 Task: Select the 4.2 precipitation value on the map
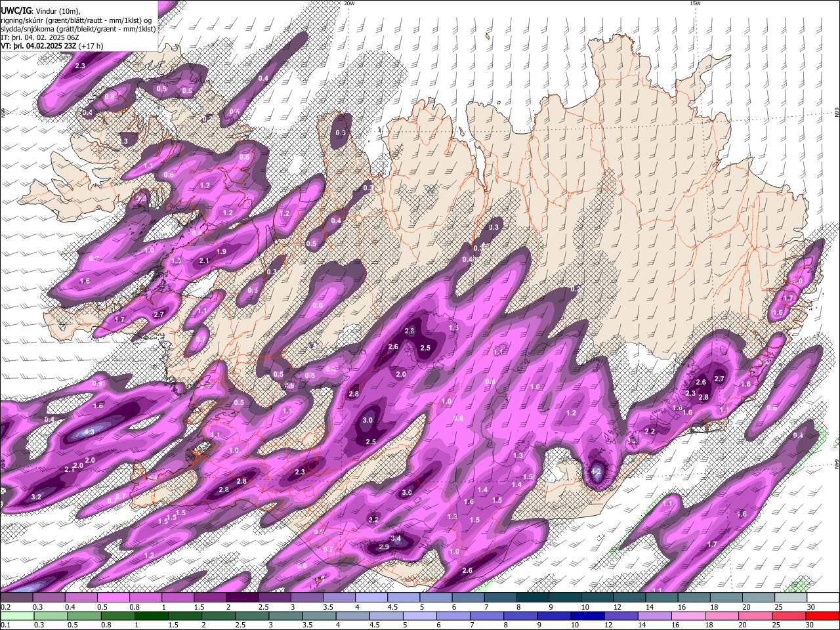coord(597,471)
